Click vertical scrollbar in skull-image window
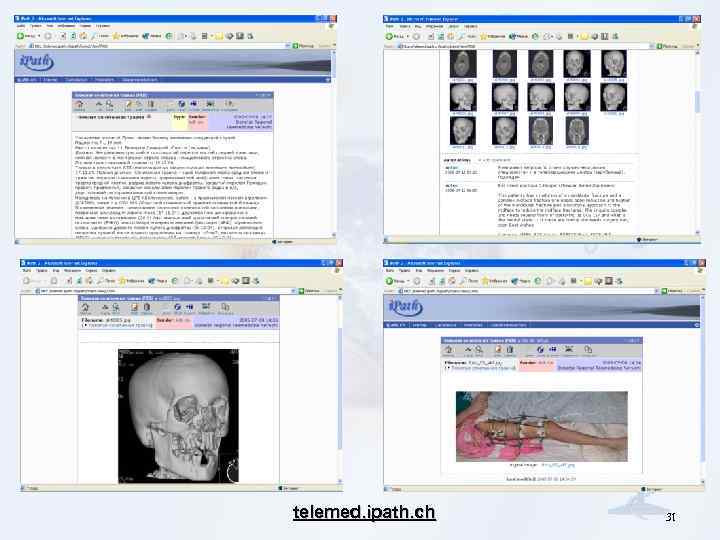 [340, 389]
